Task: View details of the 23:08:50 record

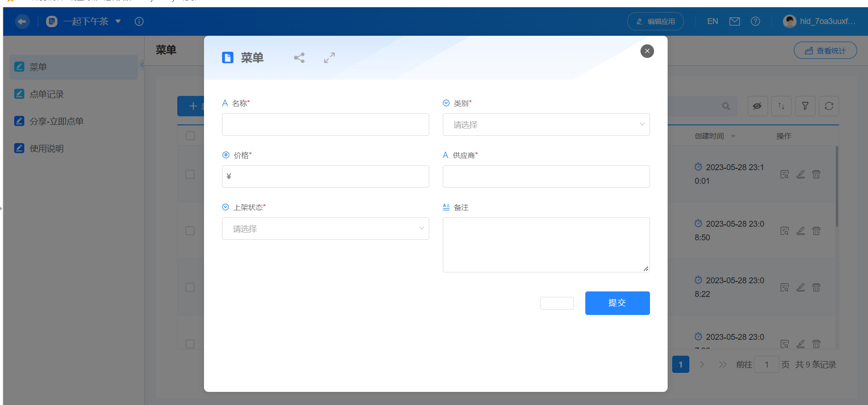Action: [x=785, y=231]
